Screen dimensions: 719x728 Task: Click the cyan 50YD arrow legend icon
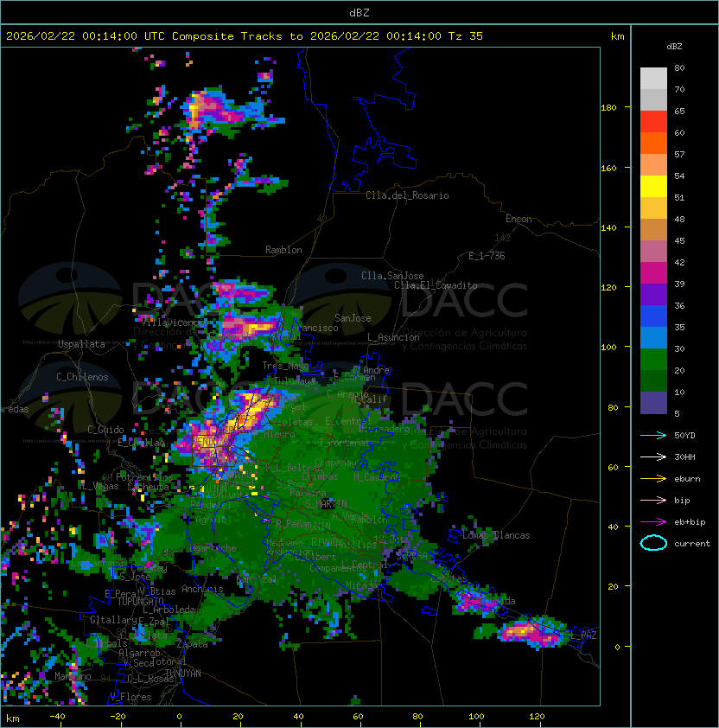point(653,436)
